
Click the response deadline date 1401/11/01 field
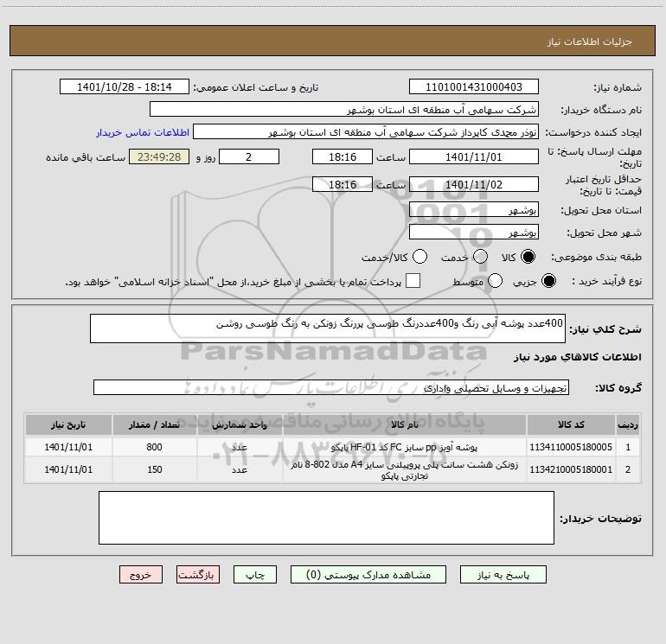(474, 156)
